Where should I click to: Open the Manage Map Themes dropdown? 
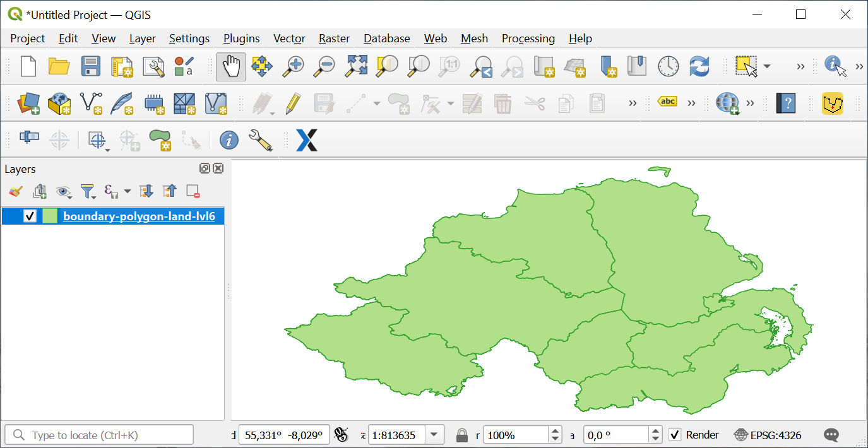click(64, 191)
